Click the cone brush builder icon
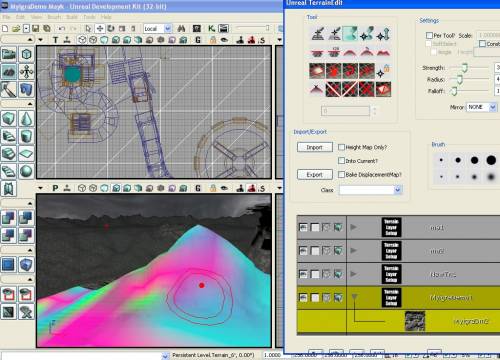The height and width of the screenshot is (360, 500). coord(26,119)
